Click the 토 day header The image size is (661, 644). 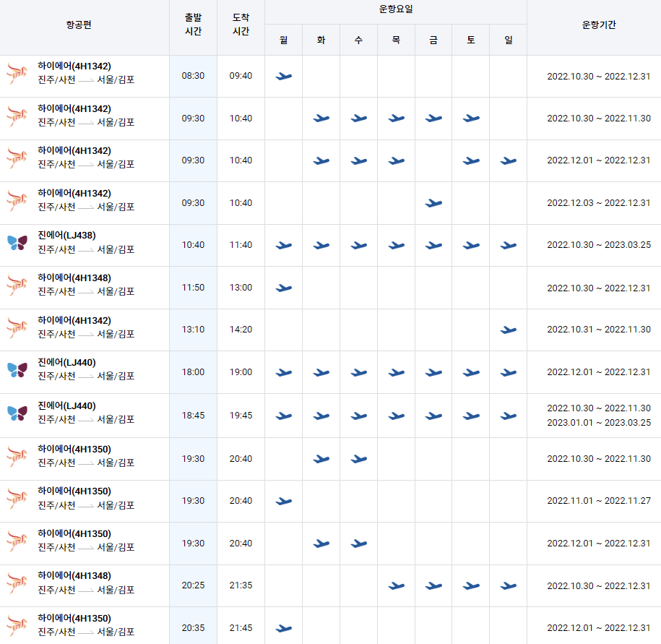pos(471,40)
